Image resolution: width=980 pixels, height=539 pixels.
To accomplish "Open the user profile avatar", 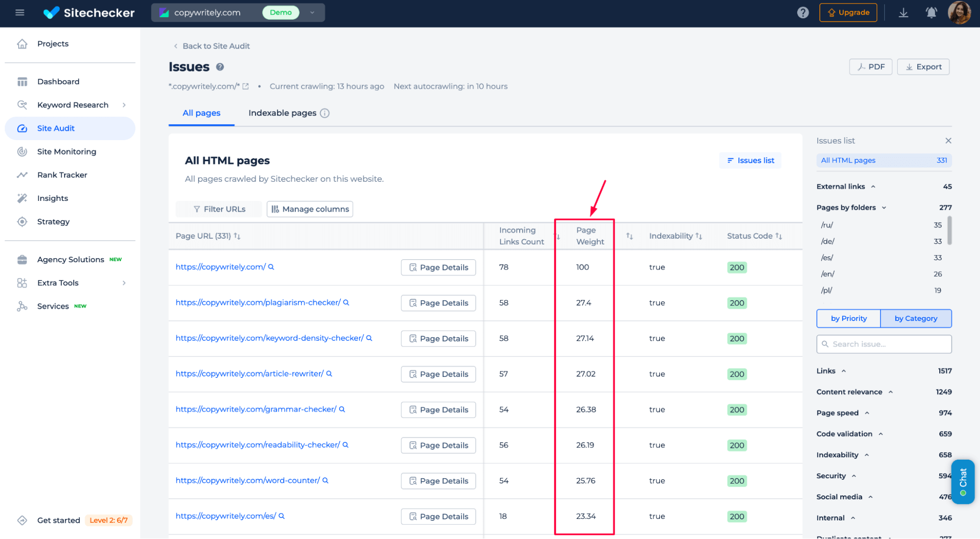I will coord(959,13).
